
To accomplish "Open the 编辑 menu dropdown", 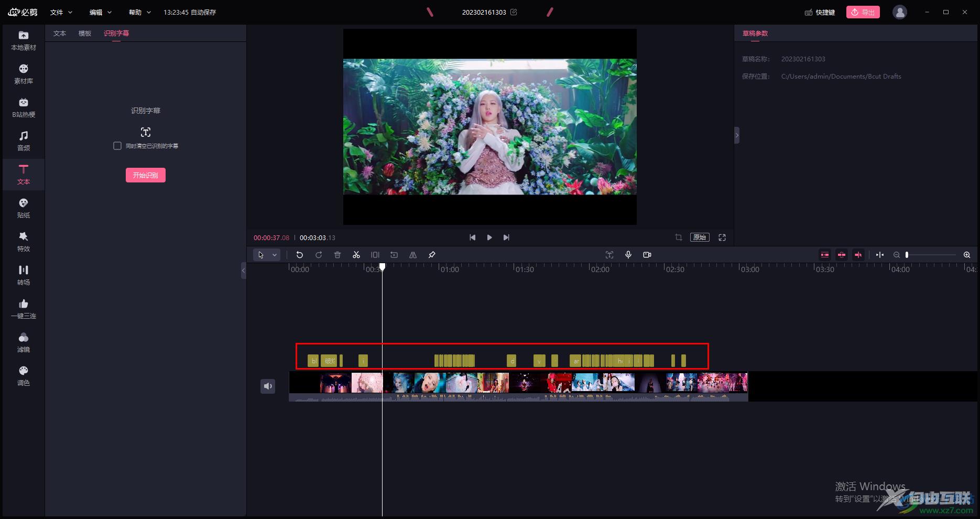I will coord(101,12).
